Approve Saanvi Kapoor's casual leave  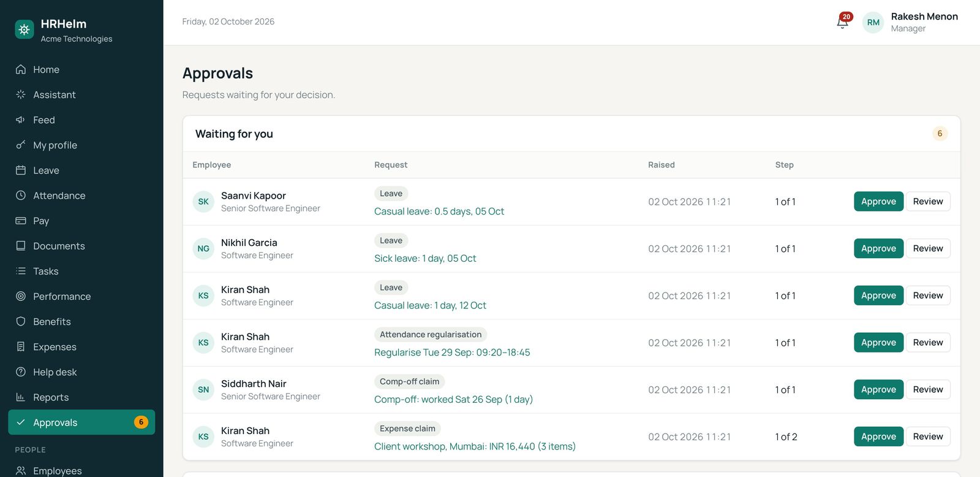point(878,201)
